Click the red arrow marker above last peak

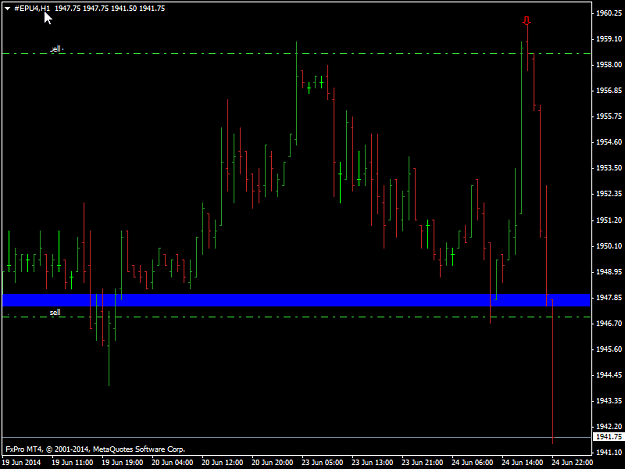pyautogui.click(x=527, y=21)
